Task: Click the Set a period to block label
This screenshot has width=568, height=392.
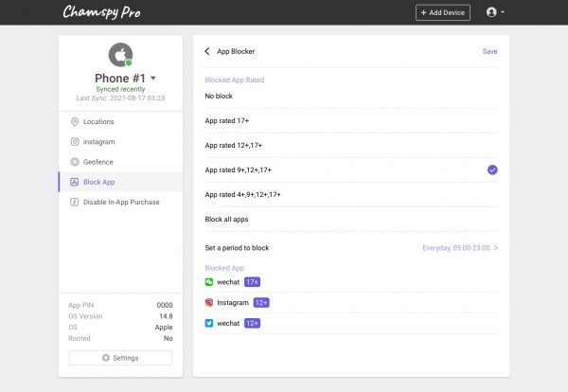Action: tap(237, 248)
